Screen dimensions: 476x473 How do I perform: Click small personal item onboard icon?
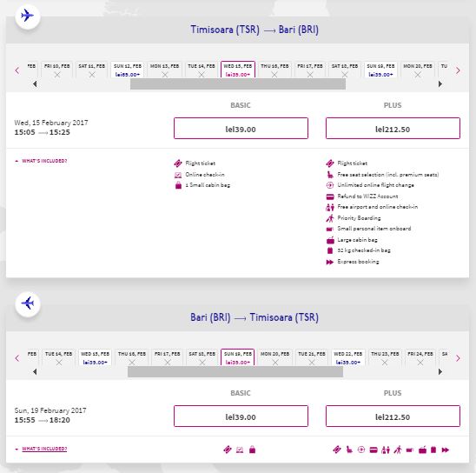(x=330, y=229)
